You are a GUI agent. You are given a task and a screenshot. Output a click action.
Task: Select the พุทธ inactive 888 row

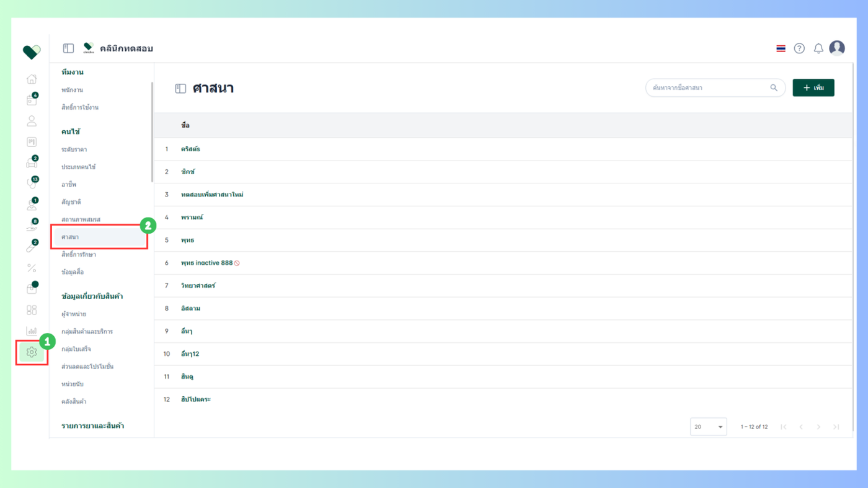[x=503, y=263]
